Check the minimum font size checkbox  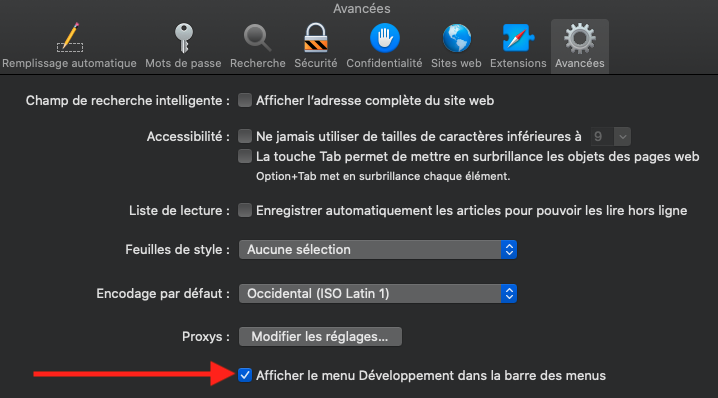[x=245, y=136]
